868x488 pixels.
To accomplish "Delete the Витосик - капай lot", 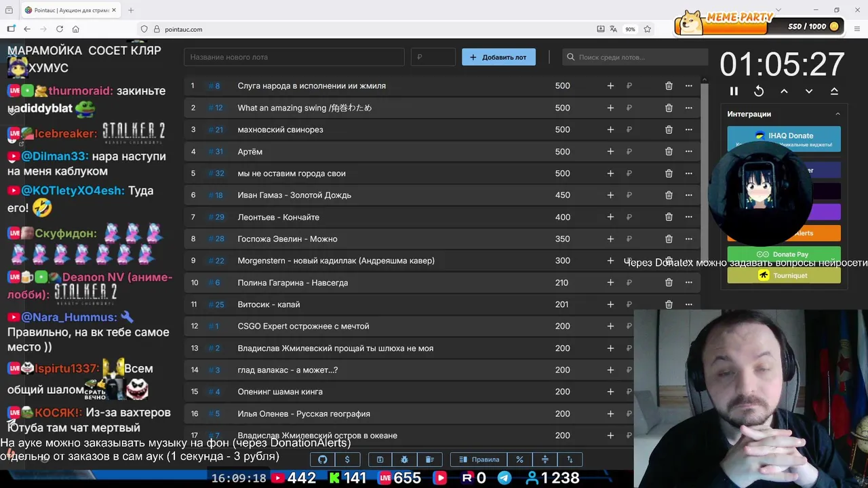I will [x=669, y=304].
